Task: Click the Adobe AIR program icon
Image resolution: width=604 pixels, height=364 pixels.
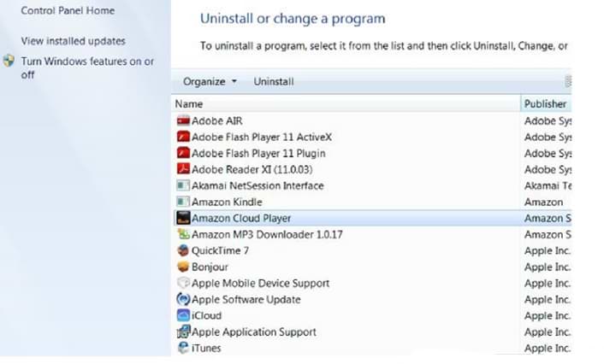Action: point(183,120)
